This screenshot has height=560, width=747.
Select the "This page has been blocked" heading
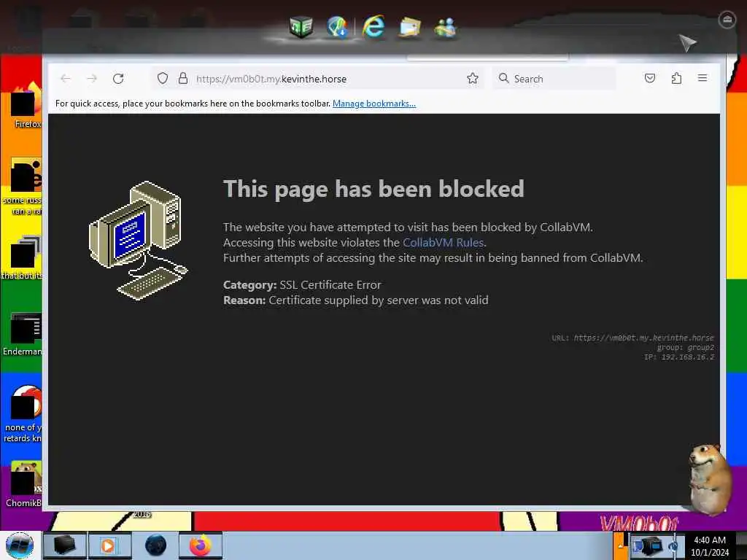point(373,189)
